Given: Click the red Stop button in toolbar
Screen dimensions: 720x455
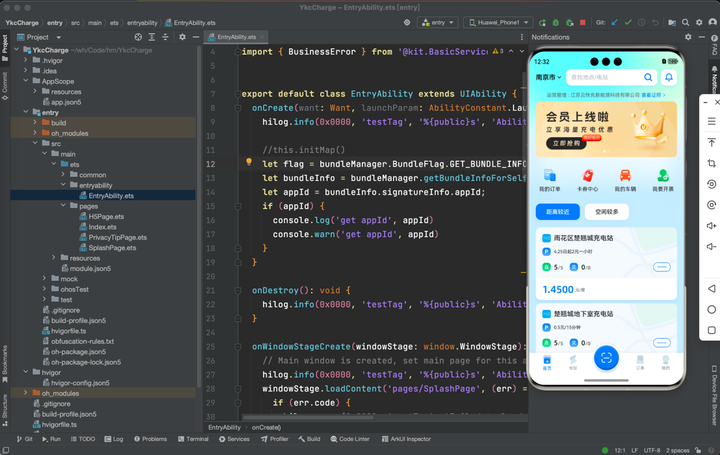Looking at the screenshot, I should coord(583,22).
